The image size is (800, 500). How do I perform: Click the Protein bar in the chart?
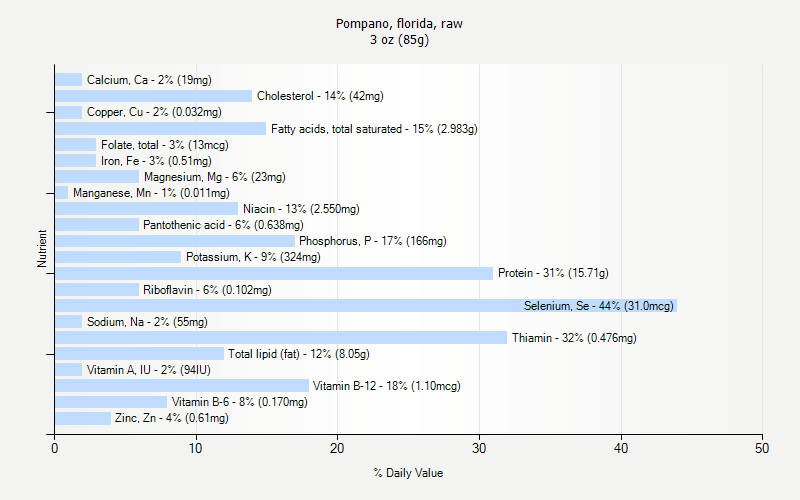tap(274, 273)
